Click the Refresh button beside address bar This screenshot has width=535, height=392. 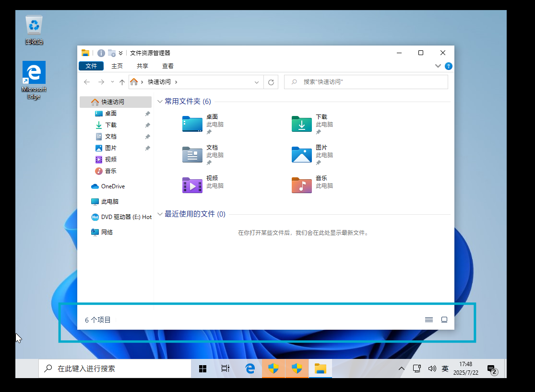(x=271, y=82)
